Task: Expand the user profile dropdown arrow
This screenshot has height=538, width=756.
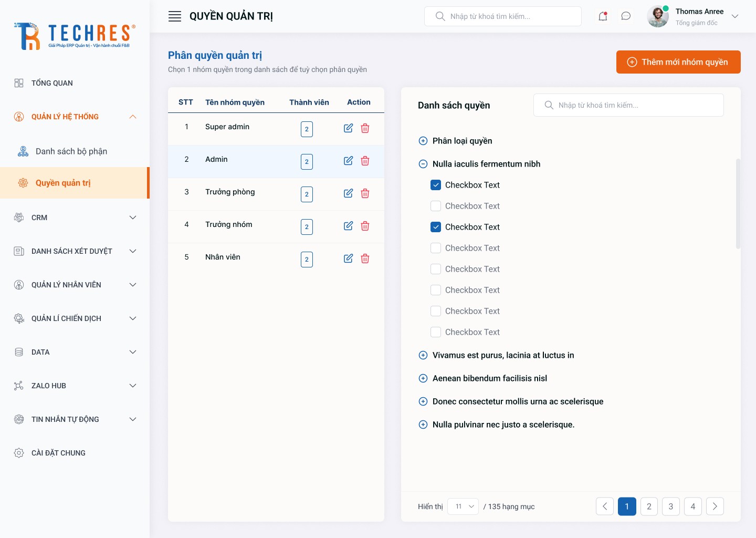Action: [735, 16]
